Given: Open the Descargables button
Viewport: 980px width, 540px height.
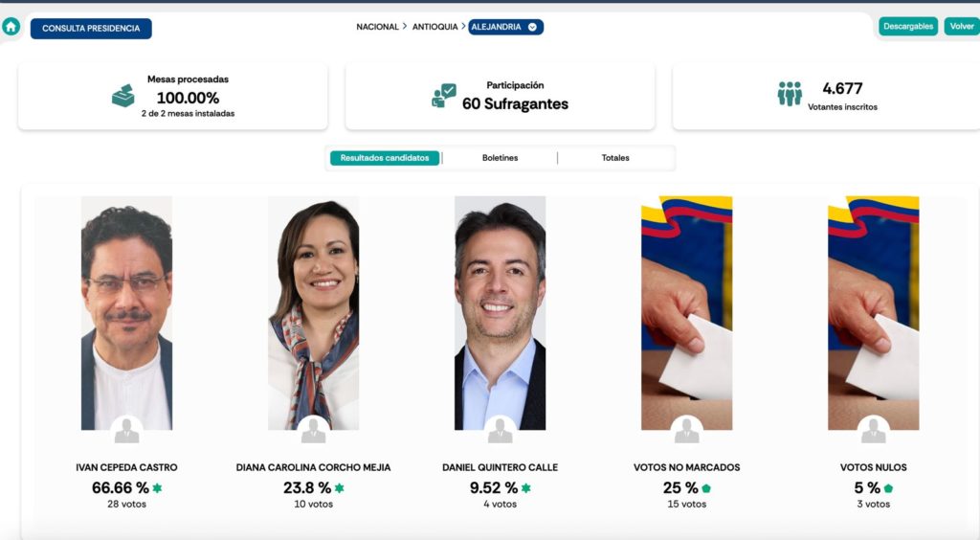Looking at the screenshot, I should [908, 26].
